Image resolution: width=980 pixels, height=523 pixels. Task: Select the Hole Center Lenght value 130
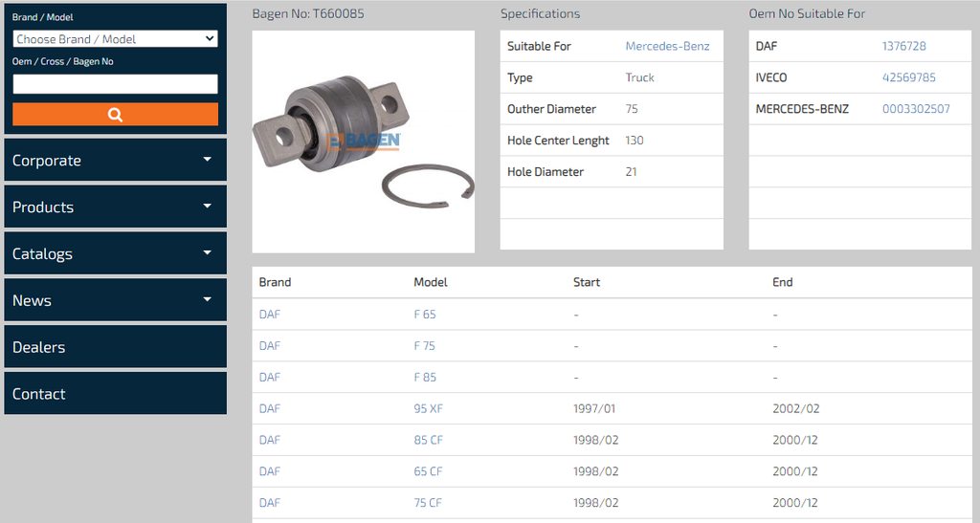tap(634, 141)
